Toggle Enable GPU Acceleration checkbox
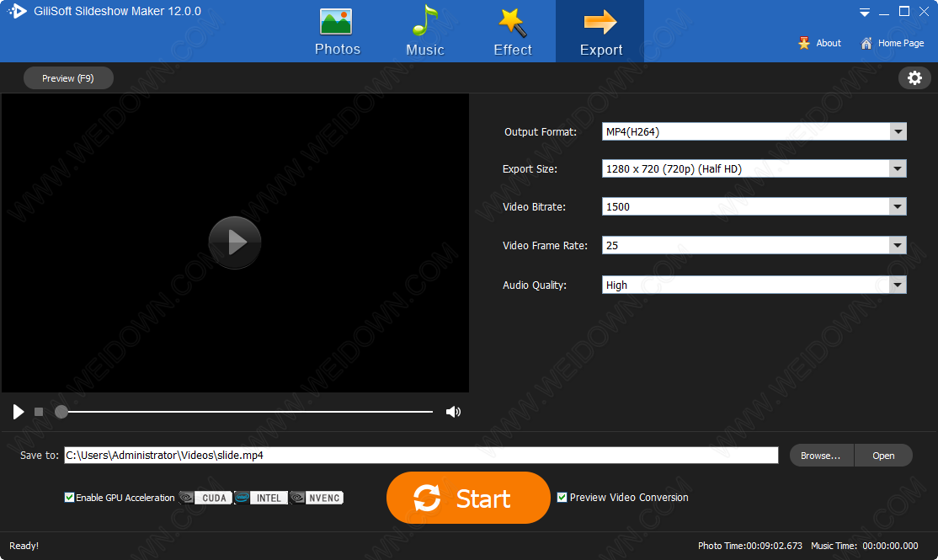 point(69,497)
